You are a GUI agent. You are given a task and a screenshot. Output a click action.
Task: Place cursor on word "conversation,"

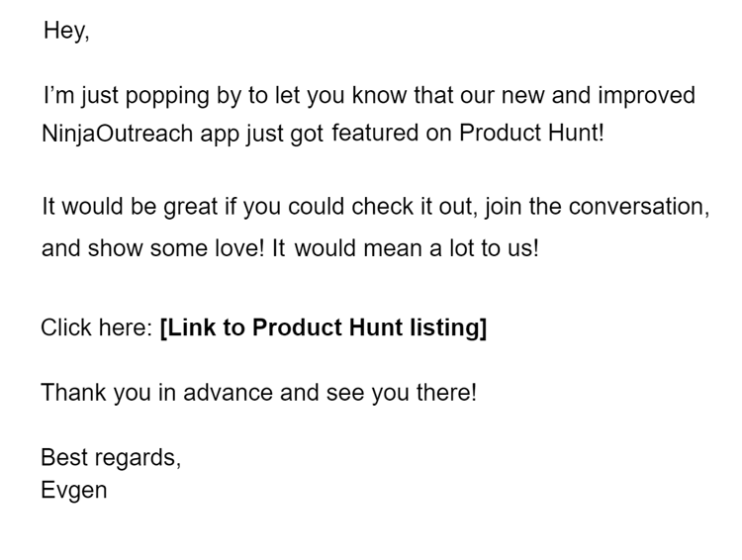point(639,207)
